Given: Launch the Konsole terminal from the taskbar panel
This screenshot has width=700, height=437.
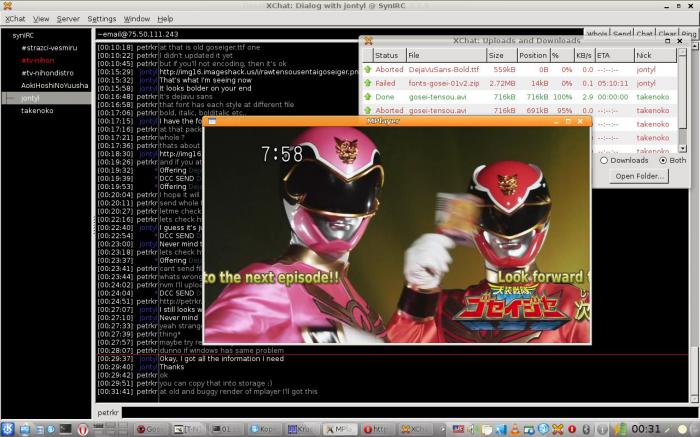Looking at the screenshot, I should click(x=66, y=429).
